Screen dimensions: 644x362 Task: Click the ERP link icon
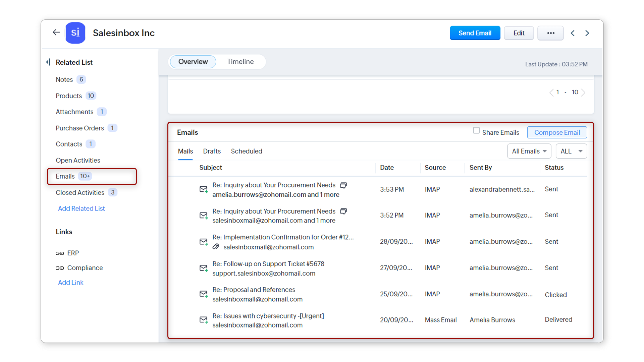click(x=60, y=253)
